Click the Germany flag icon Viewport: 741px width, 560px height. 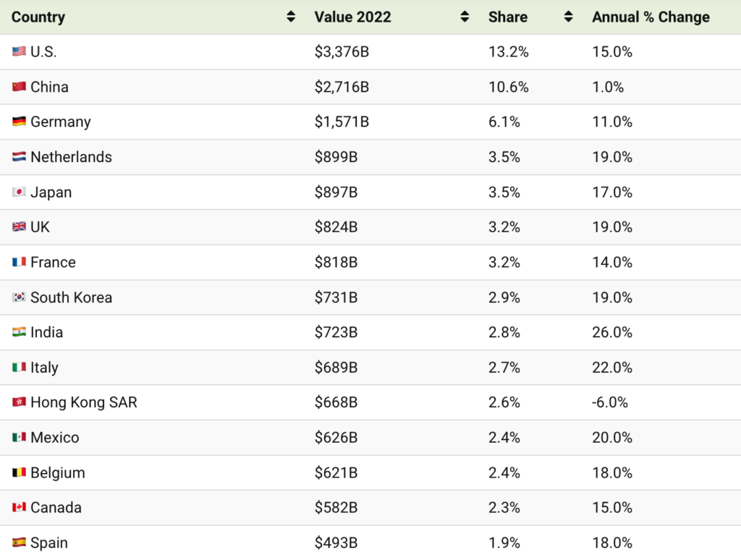click(19, 122)
